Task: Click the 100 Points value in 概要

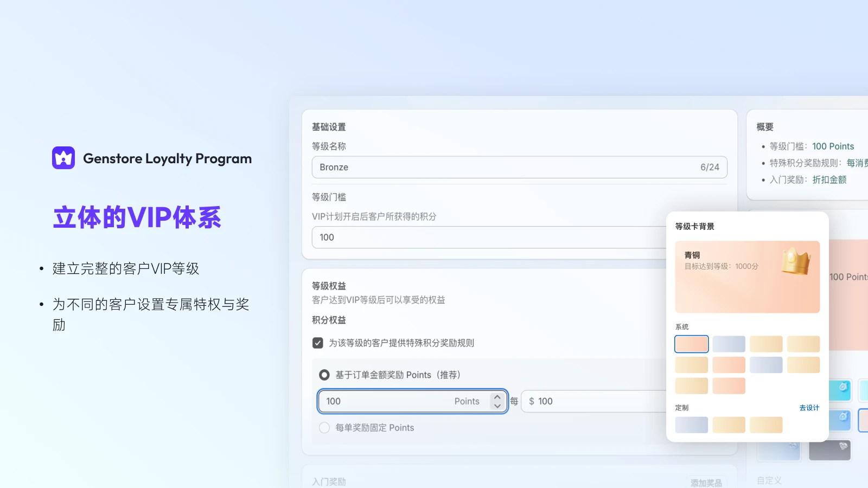Action: click(x=833, y=146)
